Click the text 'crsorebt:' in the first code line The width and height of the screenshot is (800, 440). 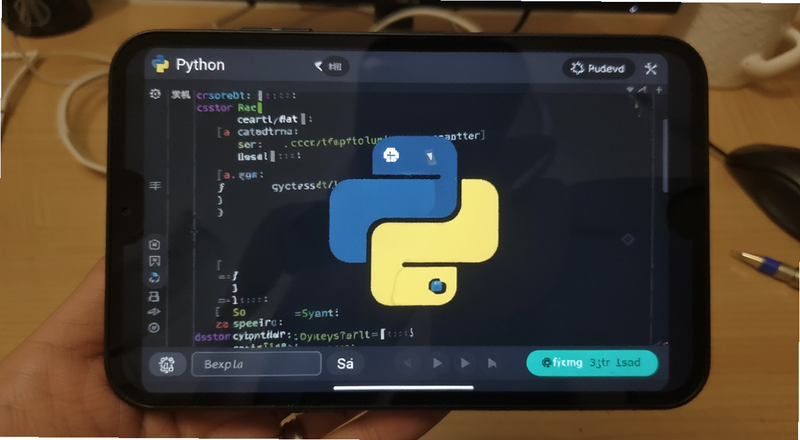223,95
